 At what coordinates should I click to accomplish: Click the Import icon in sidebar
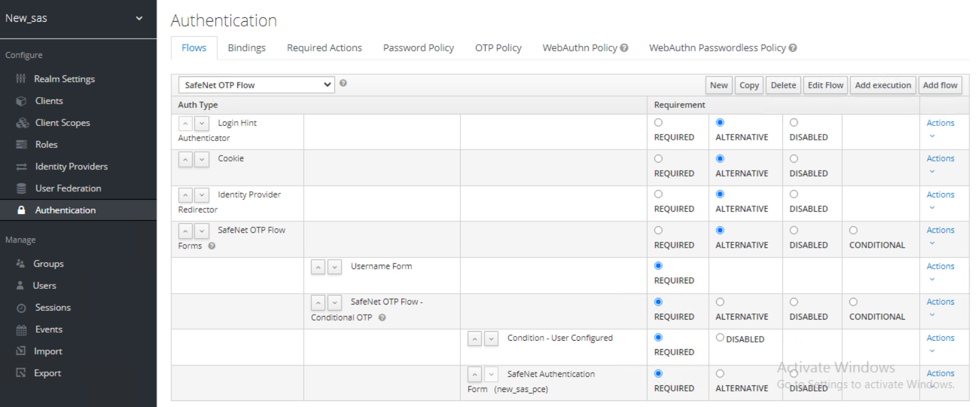[x=20, y=351]
